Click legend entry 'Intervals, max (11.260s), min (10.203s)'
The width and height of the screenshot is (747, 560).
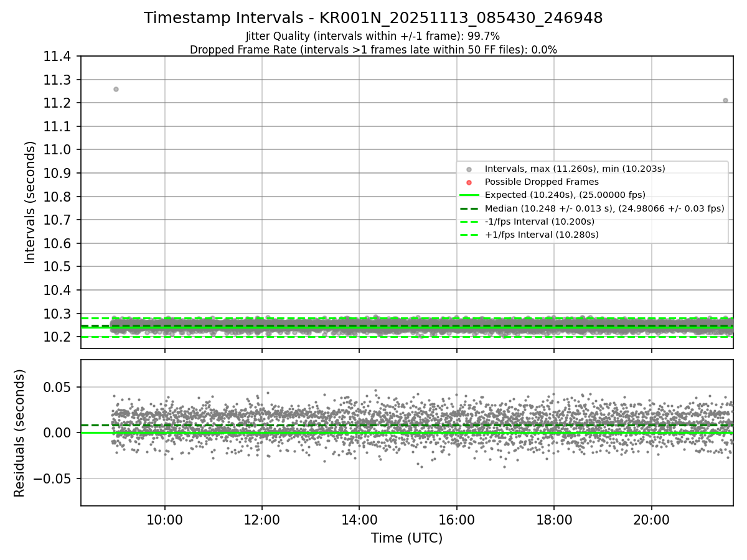575,169
